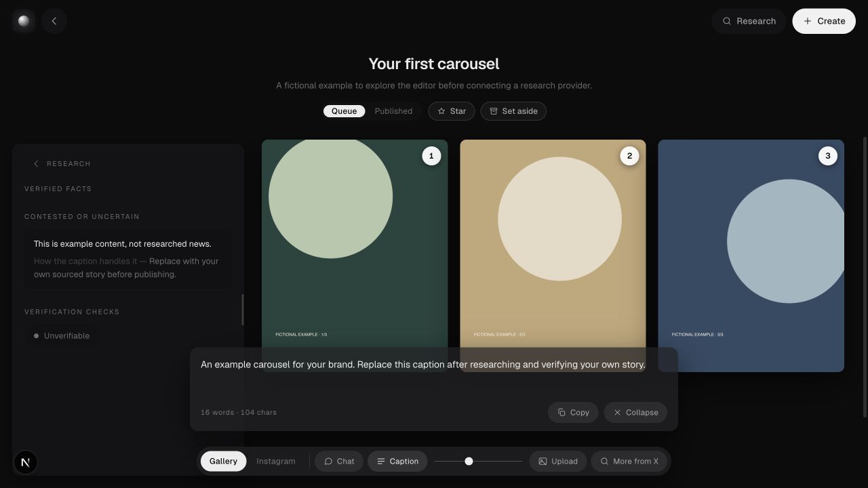This screenshot has width=868, height=488.
Task: Set aside this carousel
Action: [x=513, y=111]
